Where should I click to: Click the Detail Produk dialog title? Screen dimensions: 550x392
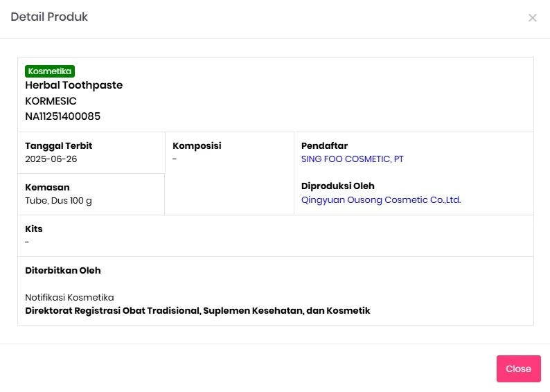[x=49, y=17]
